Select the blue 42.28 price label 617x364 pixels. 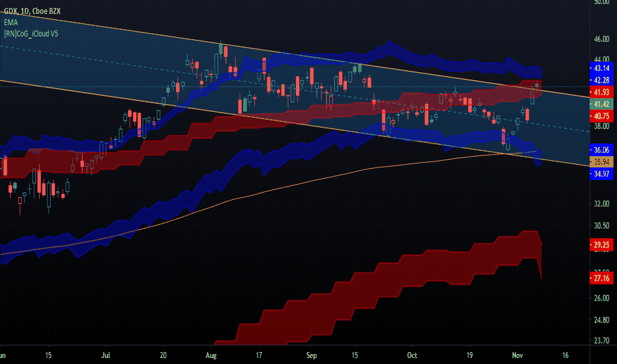(601, 80)
